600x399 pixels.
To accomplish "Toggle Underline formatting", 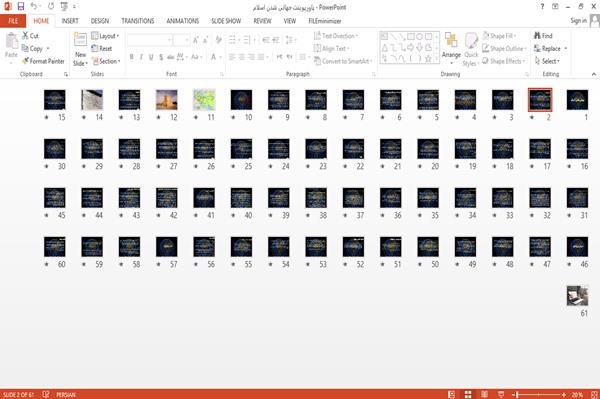I will [151, 57].
